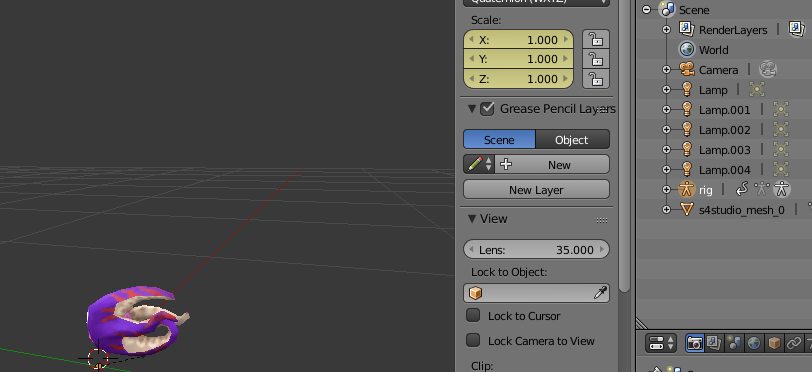Click the lamp bulb icon for Lamp
Image resolution: width=812 pixels, height=372 pixels.
687,90
